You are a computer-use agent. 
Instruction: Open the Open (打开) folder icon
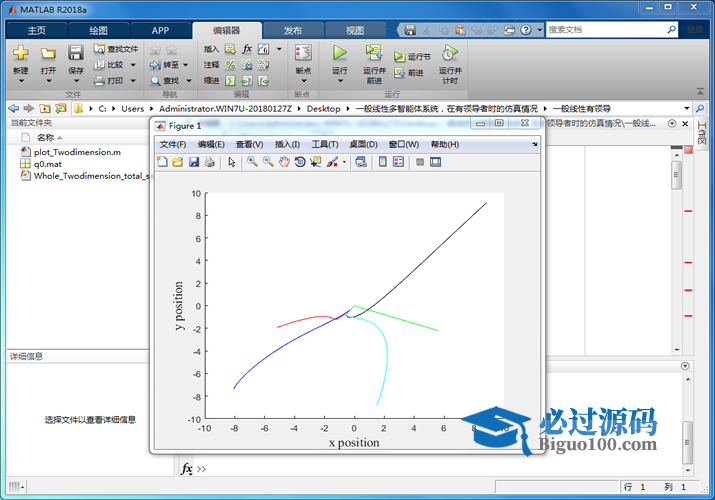tap(48, 53)
